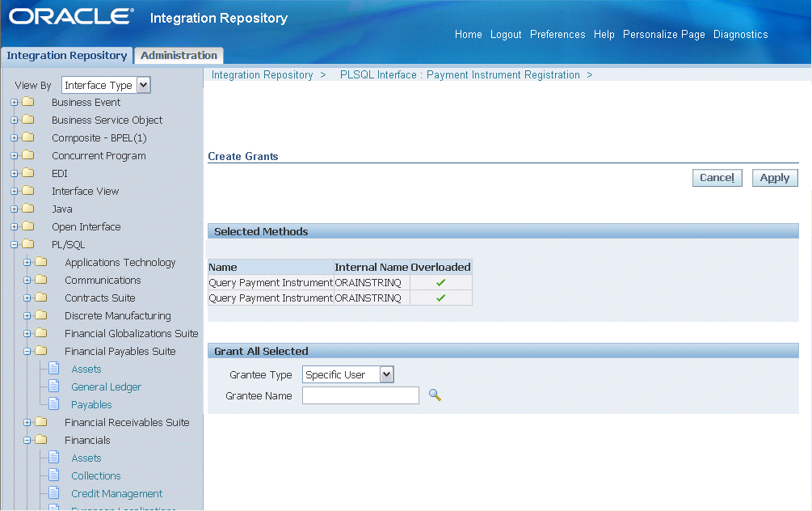Click the Grantee Name input field
812x511 pixels.
[360, 395]
